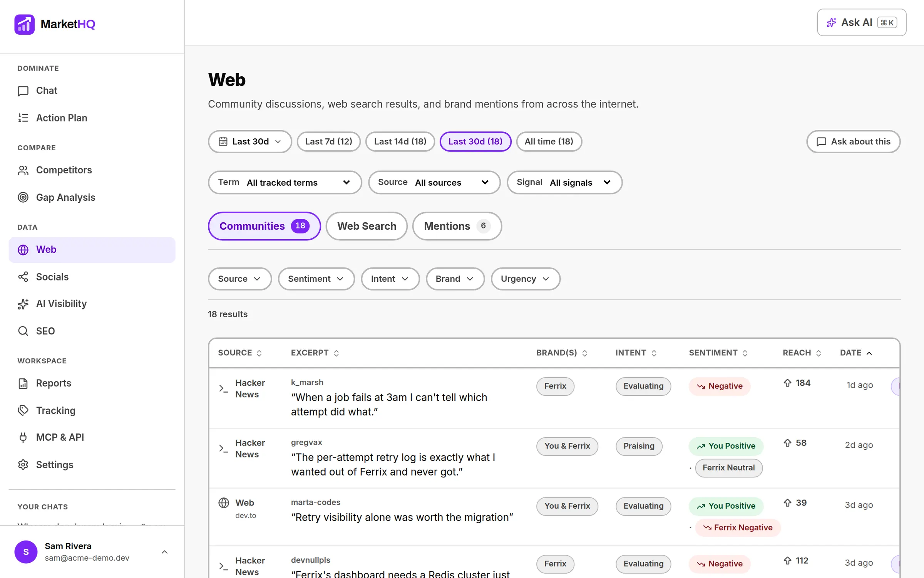Open Source All sources dropdown
Image resolution: width=924 pixels, height=578 pixels.
click(x=434, y=182)
